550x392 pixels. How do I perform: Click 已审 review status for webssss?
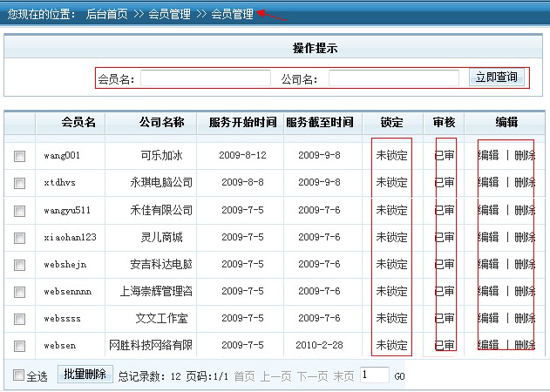coord(445,318)
